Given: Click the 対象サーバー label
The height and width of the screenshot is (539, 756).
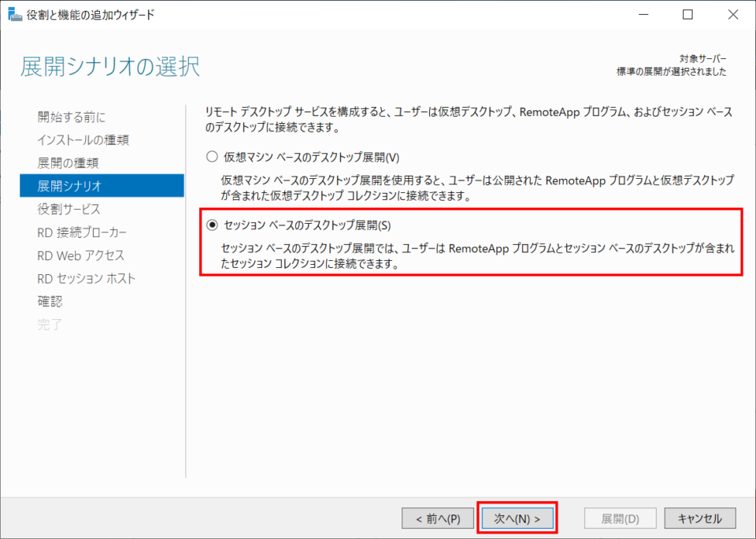Looking at the screenshot, I should pyautogui.click(x=703, y=59).
